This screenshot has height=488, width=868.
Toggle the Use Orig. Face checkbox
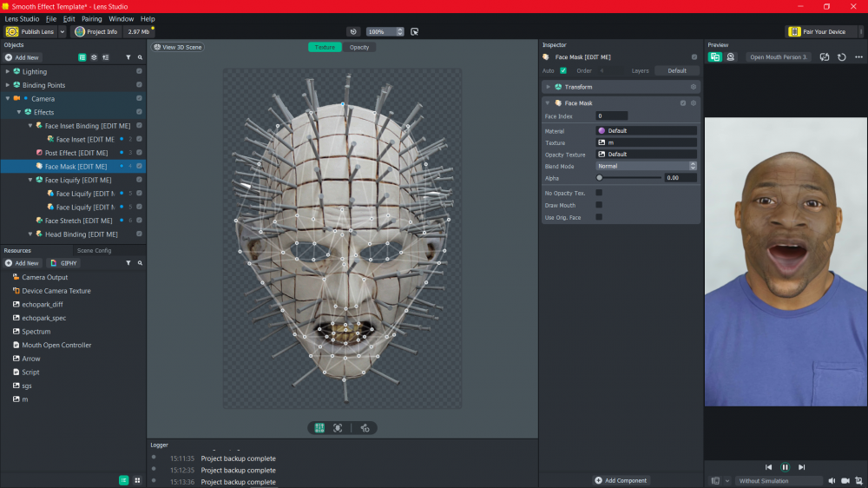pos(599,217)
